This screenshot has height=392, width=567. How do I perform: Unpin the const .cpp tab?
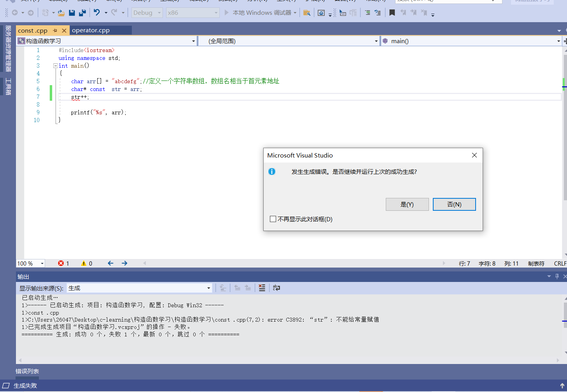tap(55, 30)
